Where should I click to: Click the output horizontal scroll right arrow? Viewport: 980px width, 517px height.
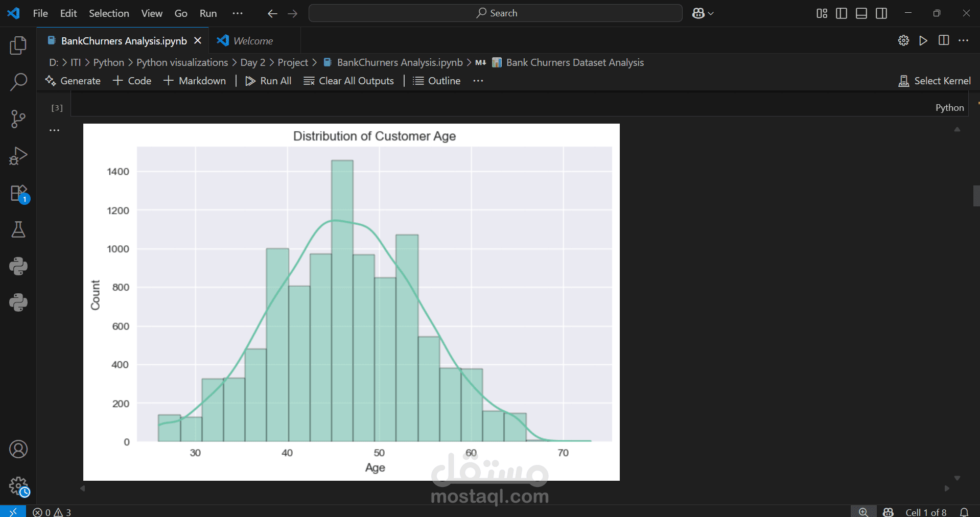[x=947, y=488]
